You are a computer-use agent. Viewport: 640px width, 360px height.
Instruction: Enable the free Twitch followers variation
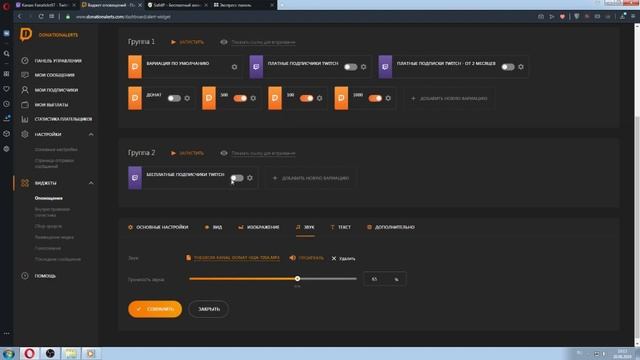click(x=237, y=178)
